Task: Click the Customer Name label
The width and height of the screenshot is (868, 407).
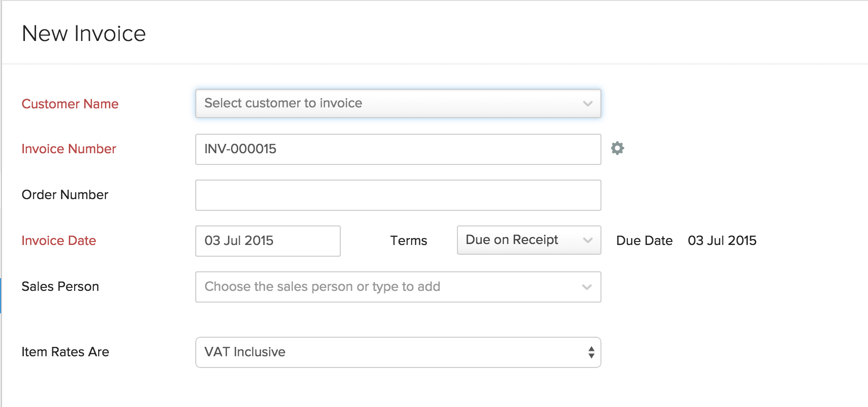Action: pos(70,104)
